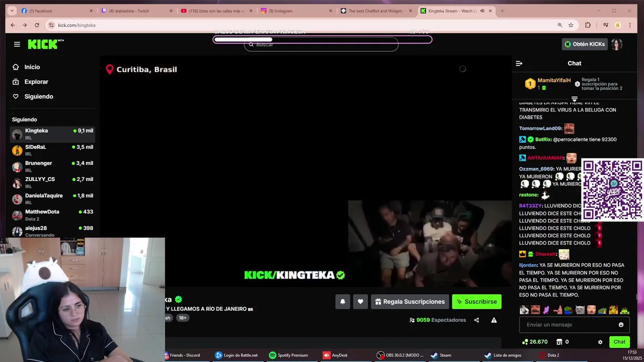The height and width of the screenshot is (362, 644).
Task: Open Spotify Premium from taskbar
Action: pos(288,355)
